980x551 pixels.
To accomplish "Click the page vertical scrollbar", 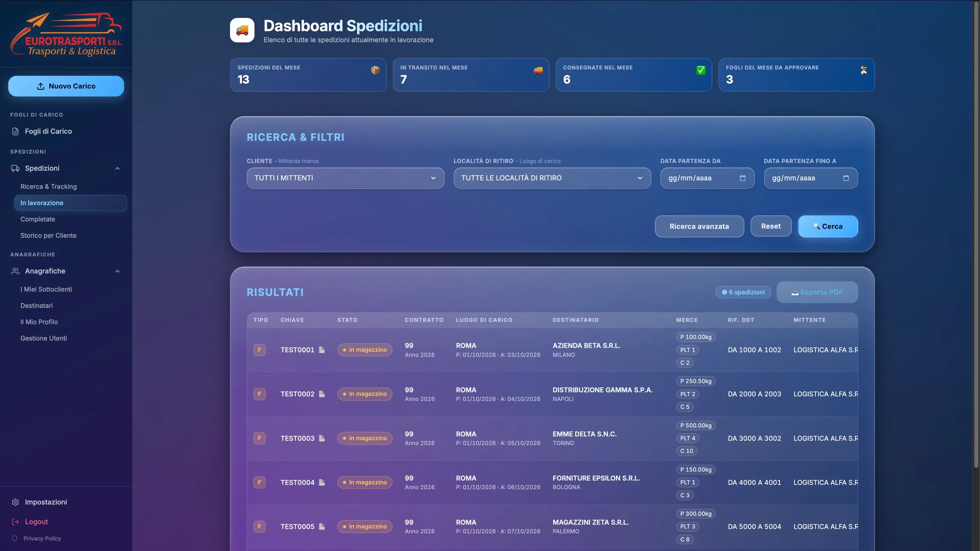I will pos(976,235).
